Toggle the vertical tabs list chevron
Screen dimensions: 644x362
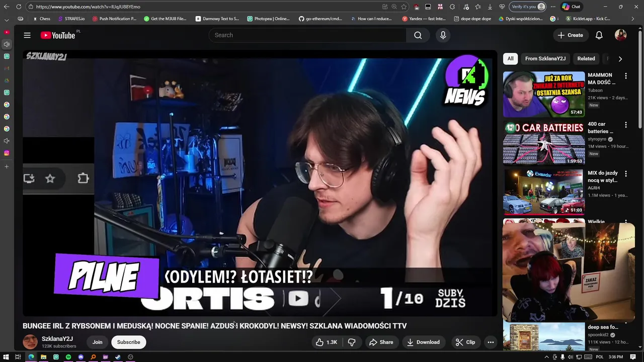[x=7, y=20]
